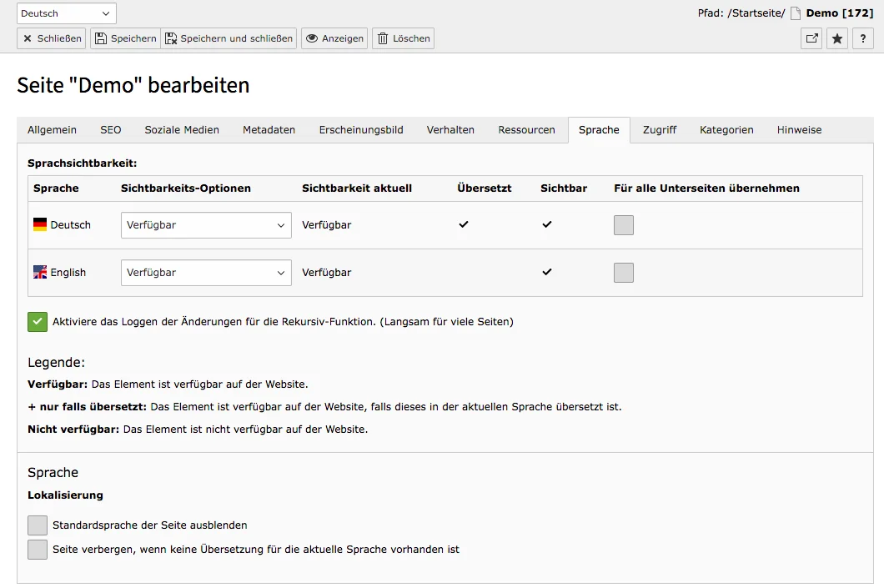Open the Kategorien tab
Screen dimensions: 884x588
pyautogui.click(x=725, y=129)
